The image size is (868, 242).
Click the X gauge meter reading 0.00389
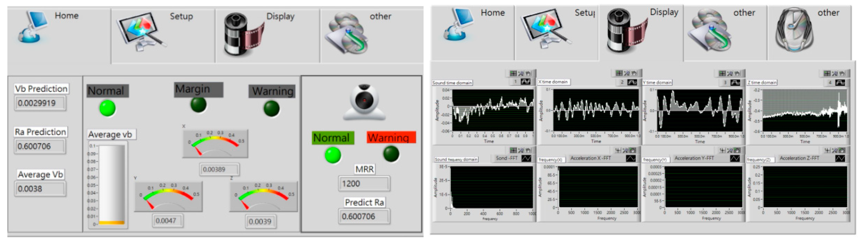pyautogui.click(x=215, y=144)
